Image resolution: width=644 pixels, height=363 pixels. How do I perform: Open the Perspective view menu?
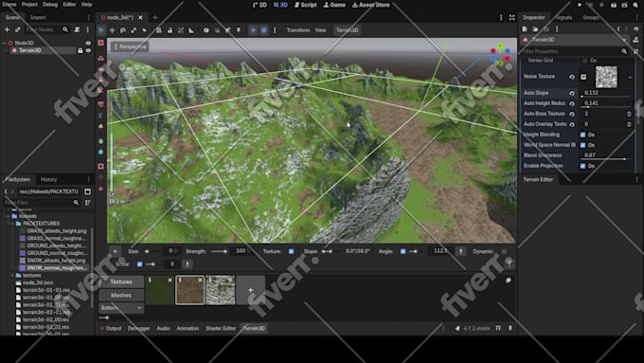pos(130,46)
